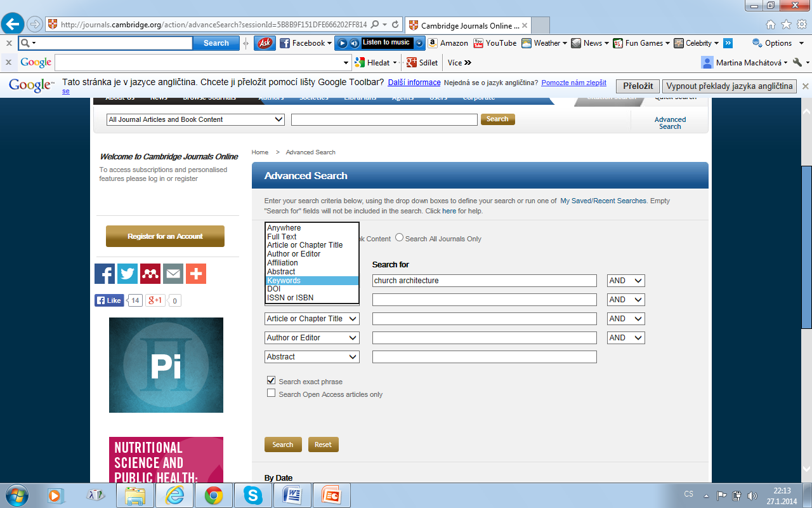Viewport: 812px width, 508px height.
Task: Open Article or Chapter Title field dropdown
Action: [x=311, y=319]
